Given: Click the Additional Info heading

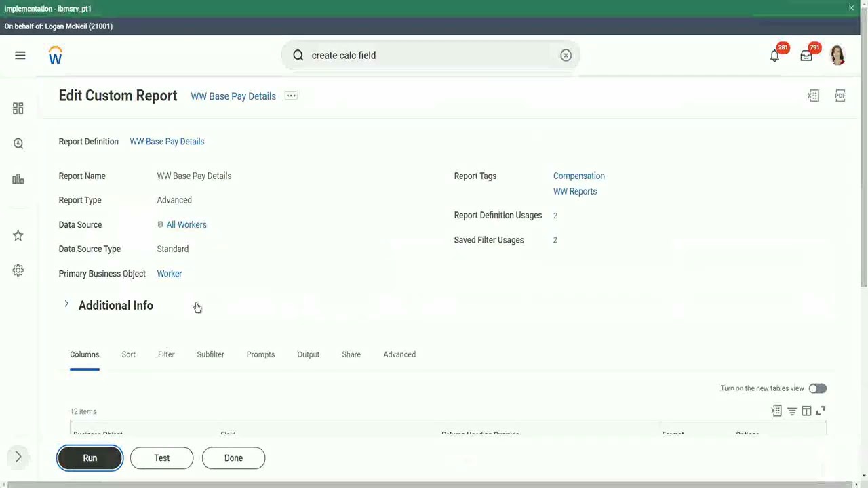Looking at the screenshot, I should (x=116, y=306).
